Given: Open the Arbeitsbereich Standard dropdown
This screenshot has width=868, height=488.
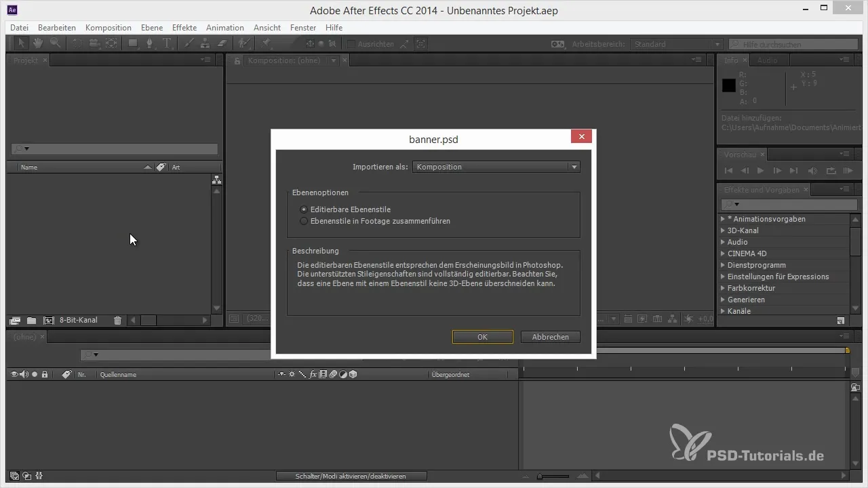Looking at the screenshot, I should pyautogui.click(x=677, y=44).
